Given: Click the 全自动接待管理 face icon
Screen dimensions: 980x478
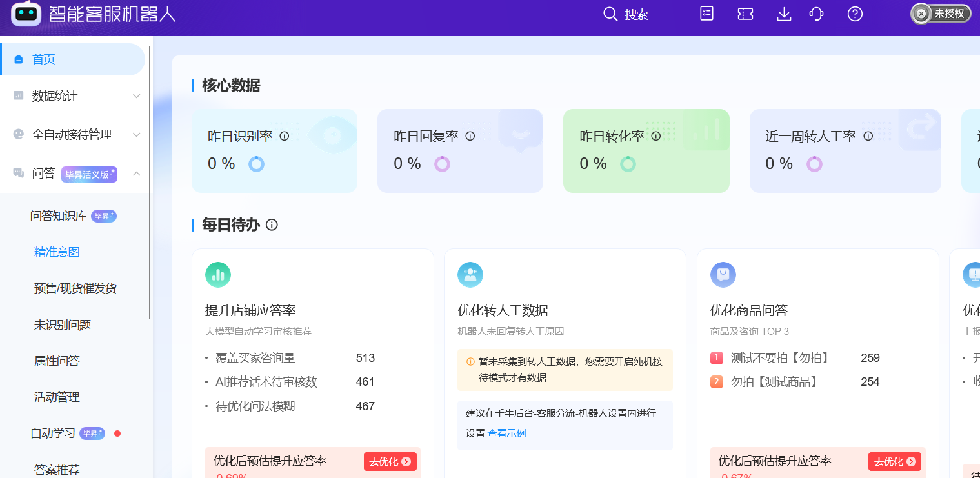Looking at the screenshot, I should point(19,134).
